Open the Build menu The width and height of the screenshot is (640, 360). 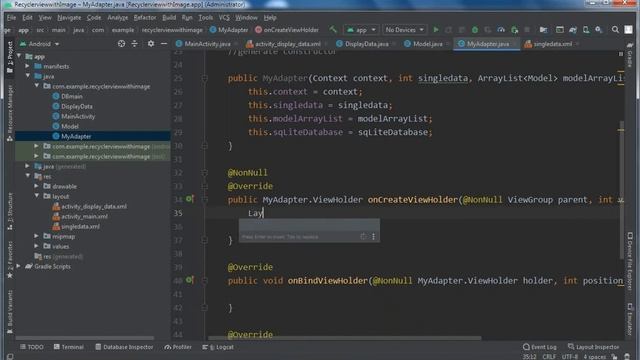[x=169, y=18]
